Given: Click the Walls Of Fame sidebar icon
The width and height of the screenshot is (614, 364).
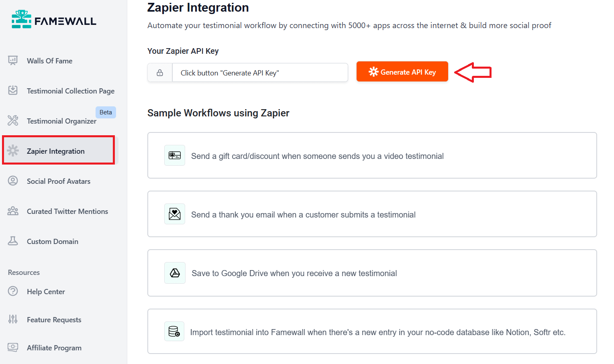Looking at the screenshot, I should pyautogui.click(x=13, y=61).
